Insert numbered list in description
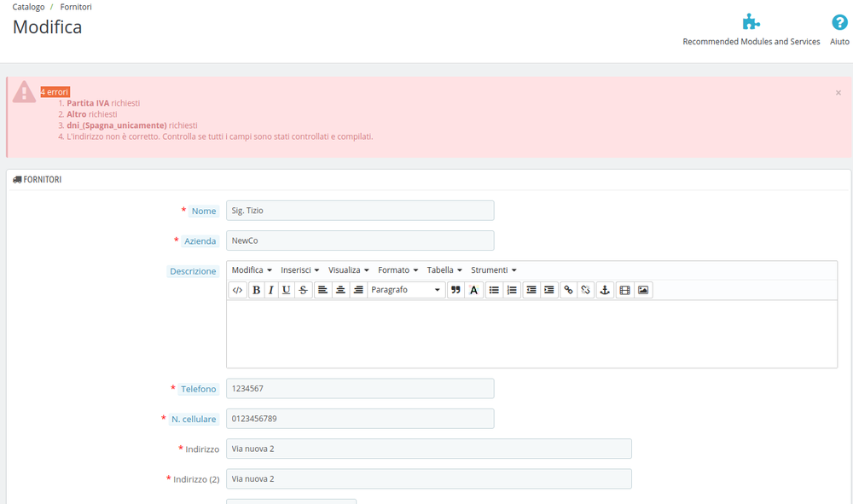 tap(512, 290)
